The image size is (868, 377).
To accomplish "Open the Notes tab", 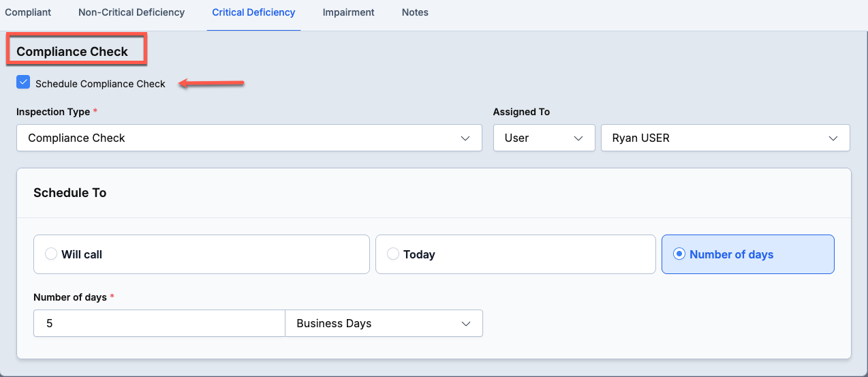I will pos(415,12).
